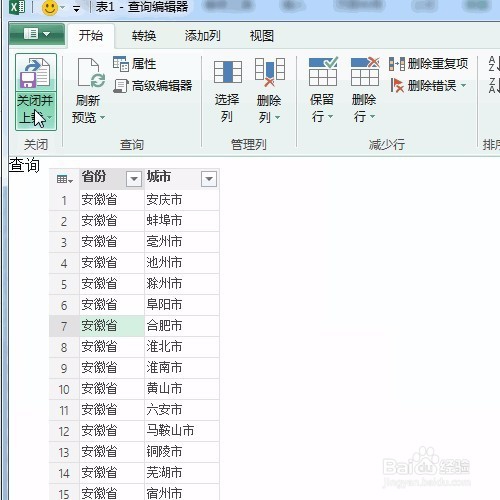The height and width of the screenshot is (500, 500).
Task: Expand the 保留行 dropdown arrow
Action: (331, 117)
